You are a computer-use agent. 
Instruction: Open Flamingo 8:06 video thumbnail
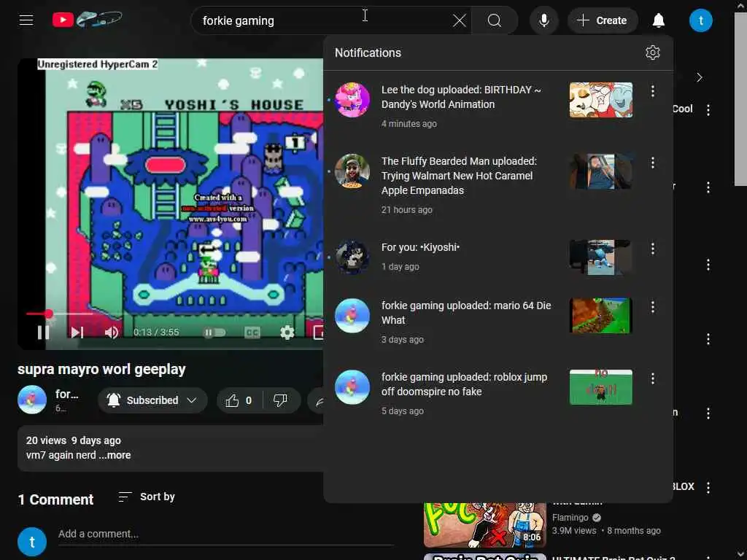pos(485,524)
